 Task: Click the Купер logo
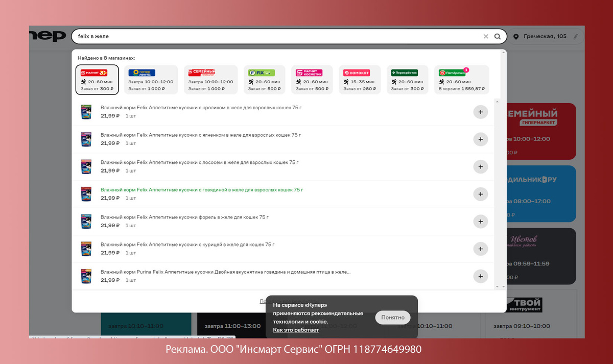(x=48, y=36)
